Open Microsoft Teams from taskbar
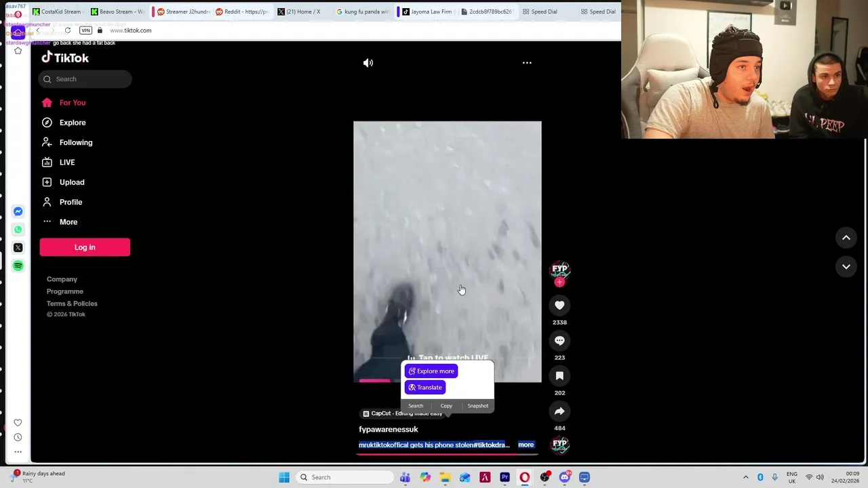868x488 pixels. pyautogui.click(x=405, y=477)
